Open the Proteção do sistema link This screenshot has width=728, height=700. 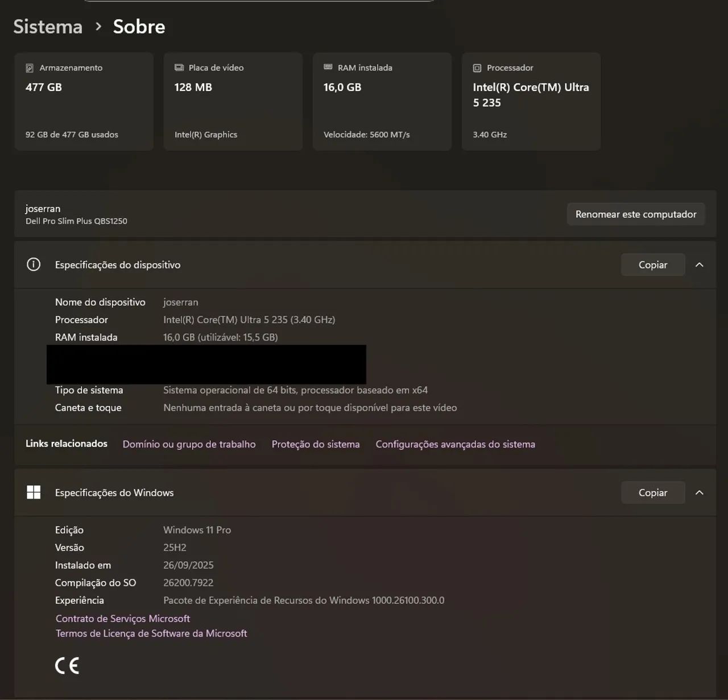click(316, 444)
